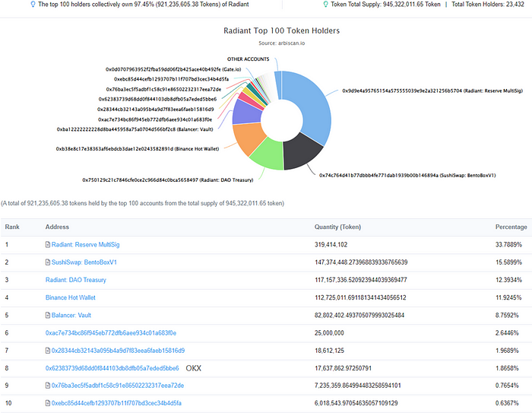Open the Radiant: DAO Treasury address link
This screenshot has height=413, width=532.
(x=76, y=280)
